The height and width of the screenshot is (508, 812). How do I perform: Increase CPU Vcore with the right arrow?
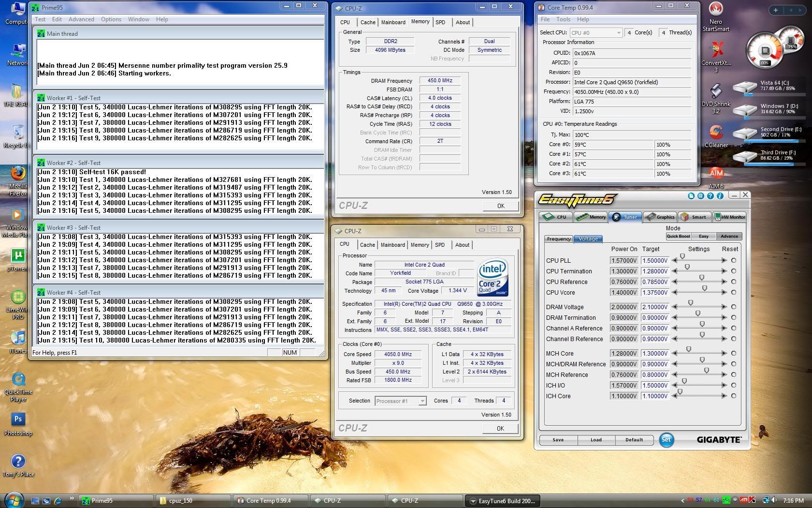click(x=724, y=292)
